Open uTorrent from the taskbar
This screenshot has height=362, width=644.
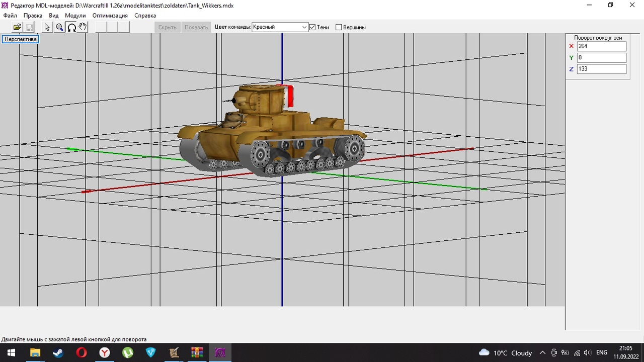point(127,352)
